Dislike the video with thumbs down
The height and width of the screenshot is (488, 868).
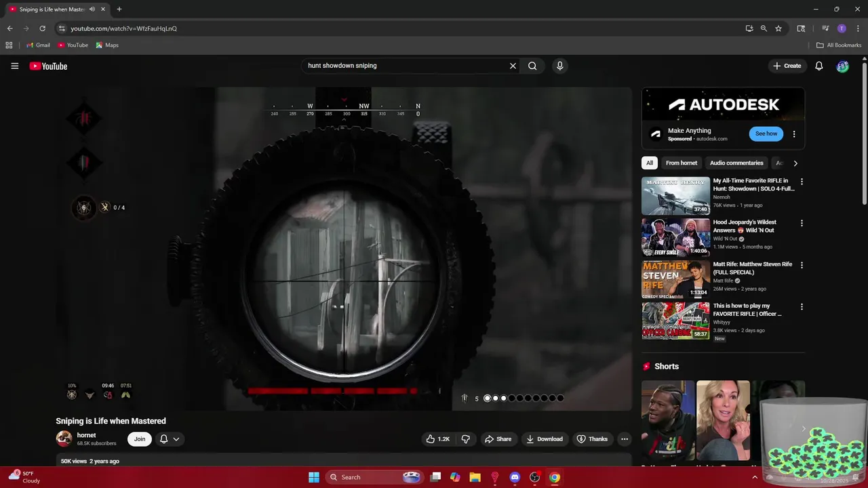[466, 439]
